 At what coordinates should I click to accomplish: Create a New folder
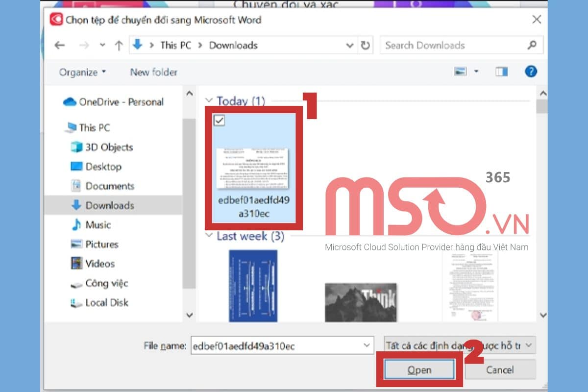click(x=153, y=72)
